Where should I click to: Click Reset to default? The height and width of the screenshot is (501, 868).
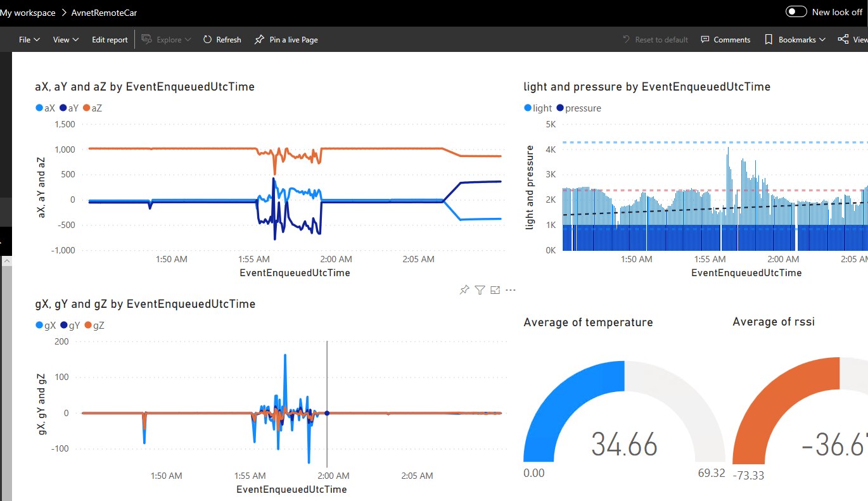(655, 39)
